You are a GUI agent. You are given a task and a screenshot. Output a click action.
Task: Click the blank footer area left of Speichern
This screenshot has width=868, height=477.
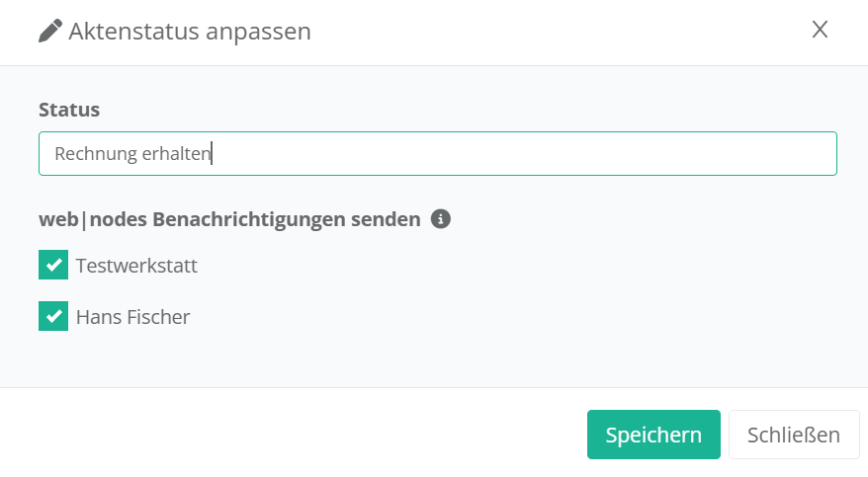tap(297, 435)
